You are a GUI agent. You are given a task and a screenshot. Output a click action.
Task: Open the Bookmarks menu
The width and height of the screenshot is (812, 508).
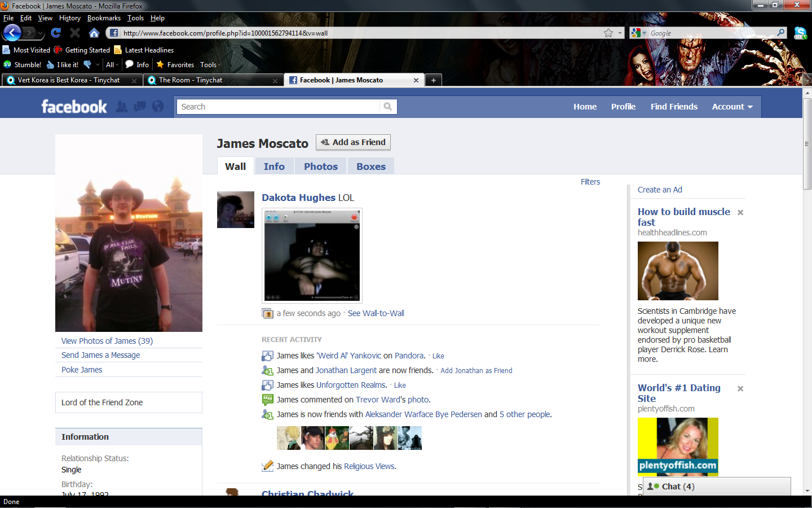[104, 18]
